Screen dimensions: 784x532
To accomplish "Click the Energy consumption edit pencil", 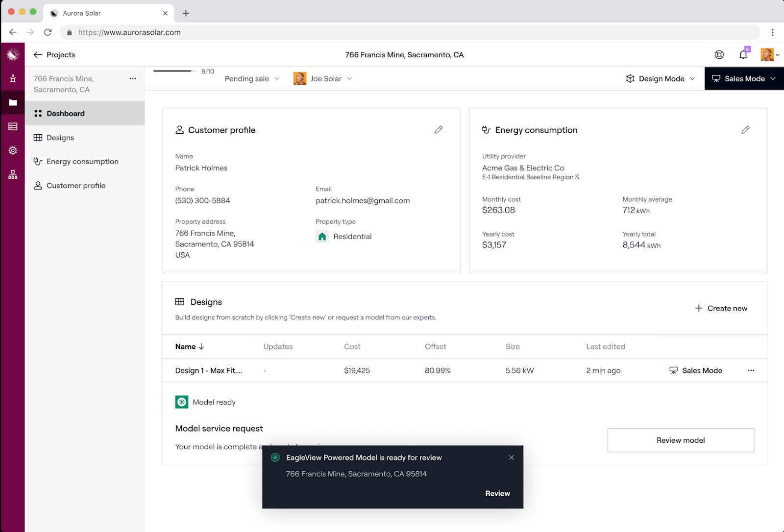I will tap(745, 130).
